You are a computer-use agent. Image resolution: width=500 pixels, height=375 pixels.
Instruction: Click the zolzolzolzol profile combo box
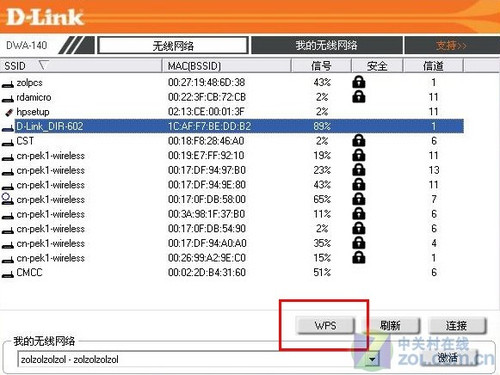click(198, 359)
